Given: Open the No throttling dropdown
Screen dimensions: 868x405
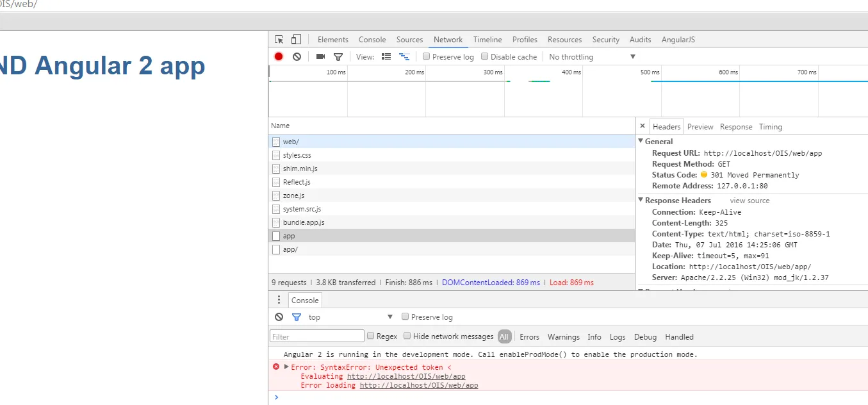Looking at the screenshot, I should (x=592, y=56).
